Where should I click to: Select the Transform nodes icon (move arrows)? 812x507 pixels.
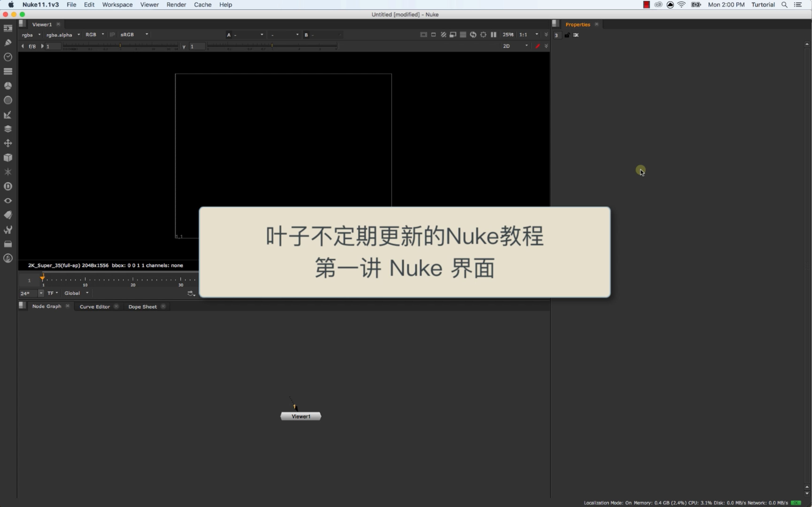[8, 143]
